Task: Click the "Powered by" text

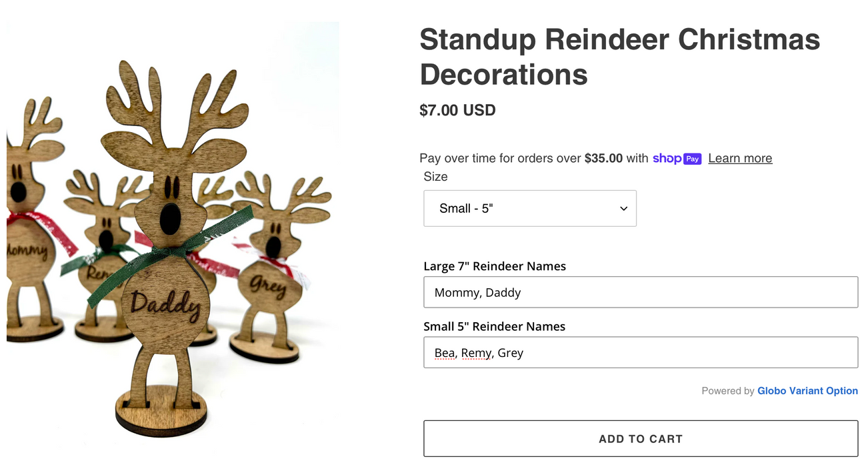Action: 729,391
